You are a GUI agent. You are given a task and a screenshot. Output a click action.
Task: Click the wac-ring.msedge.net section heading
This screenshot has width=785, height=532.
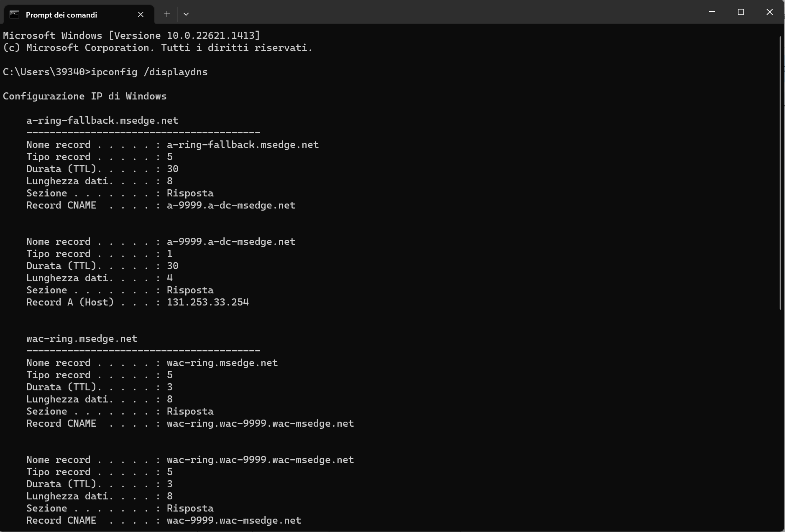[82, 339]
